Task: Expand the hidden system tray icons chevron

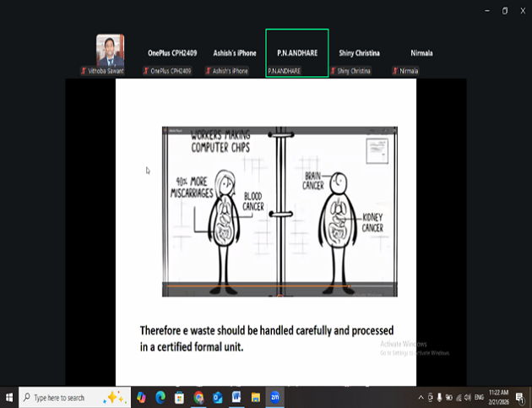Action: [421, 397]
